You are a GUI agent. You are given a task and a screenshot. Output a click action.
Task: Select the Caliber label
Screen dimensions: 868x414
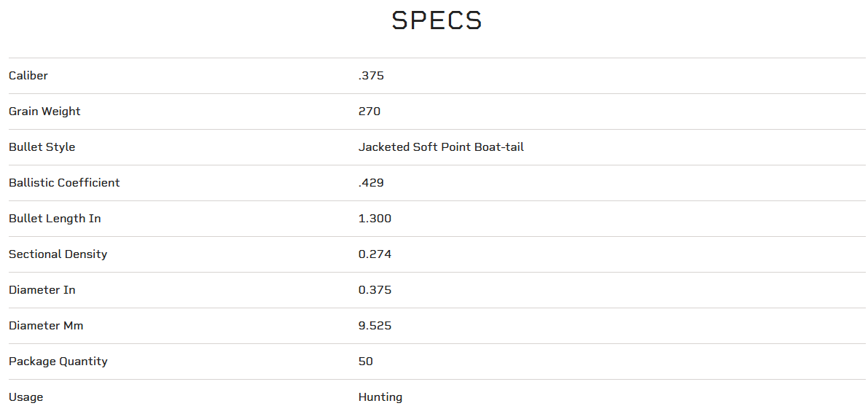[x=28, y=76]
